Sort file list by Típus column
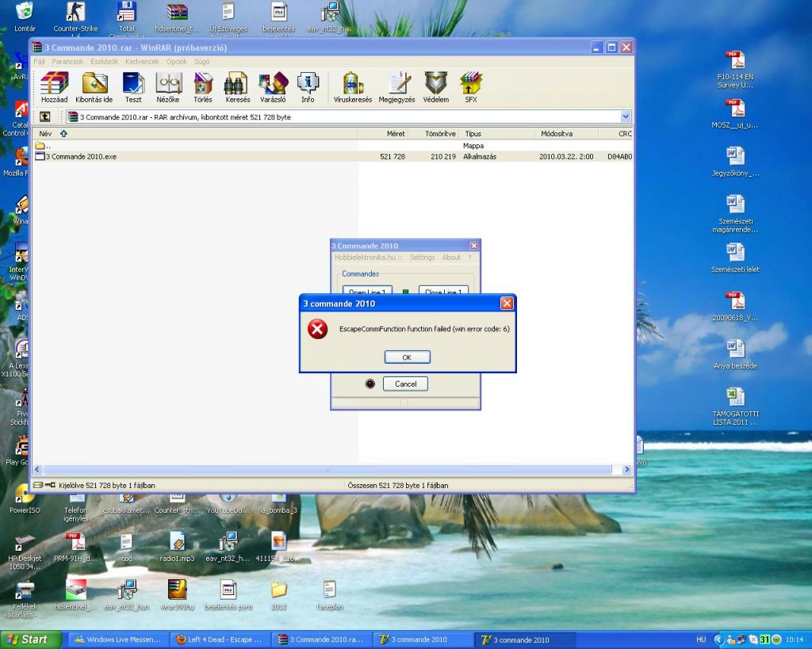The image size is (812, 649). point(496,134)
